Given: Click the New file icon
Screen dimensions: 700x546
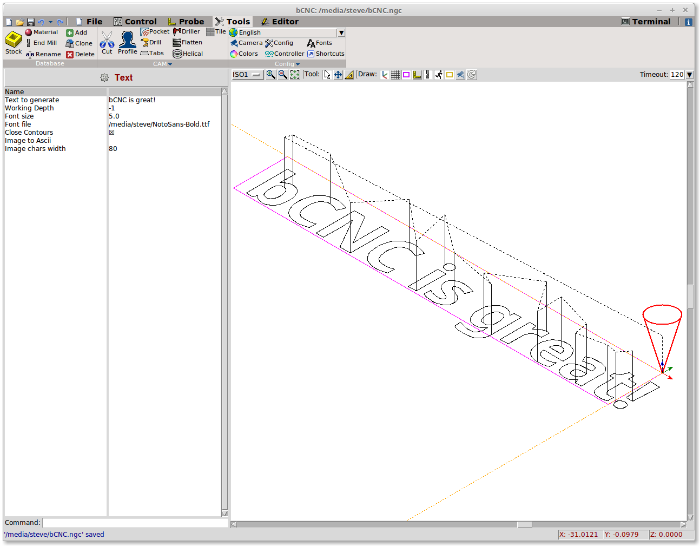Looking at the screenshot, I should pos(8,22).
